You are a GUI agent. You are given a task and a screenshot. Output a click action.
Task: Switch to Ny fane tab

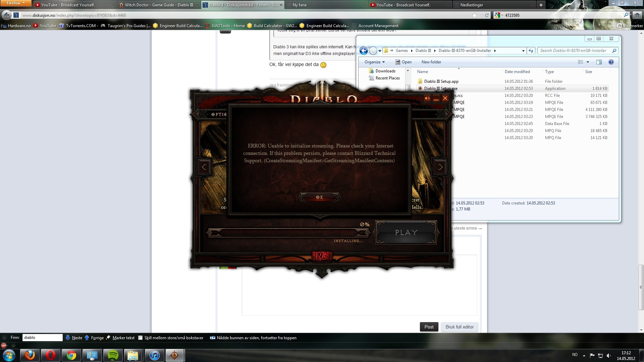[326, 5]
